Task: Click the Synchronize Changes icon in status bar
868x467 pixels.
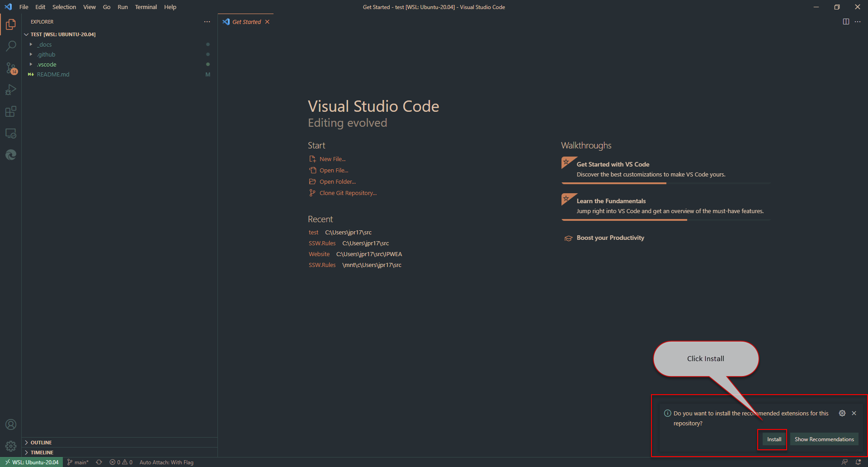Action: pyautogui.click(x=99, y=462)
